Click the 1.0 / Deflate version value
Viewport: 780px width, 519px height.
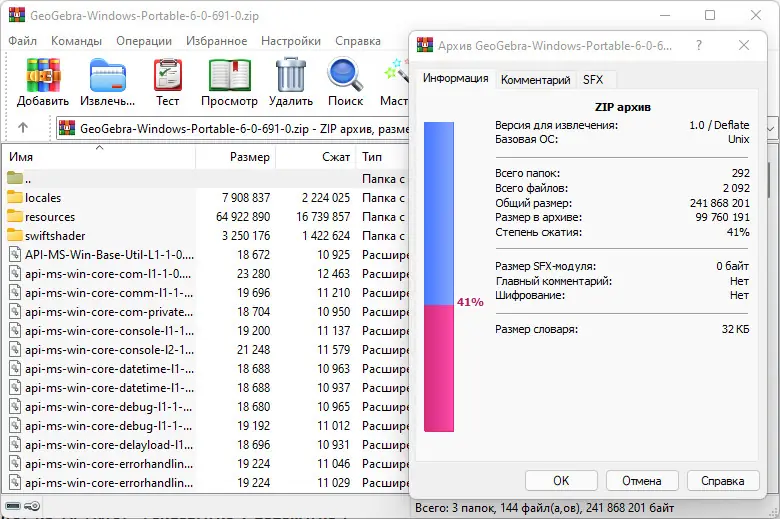[719, 125]
